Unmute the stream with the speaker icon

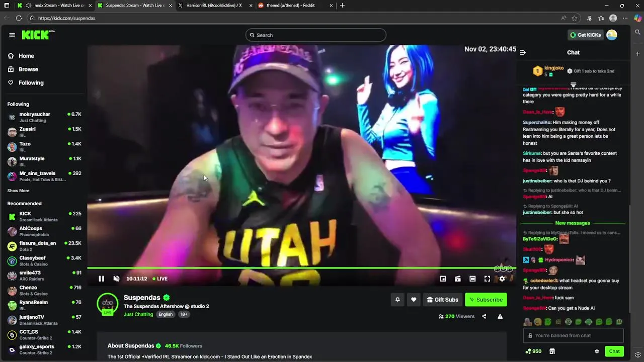tap(116, 279)
